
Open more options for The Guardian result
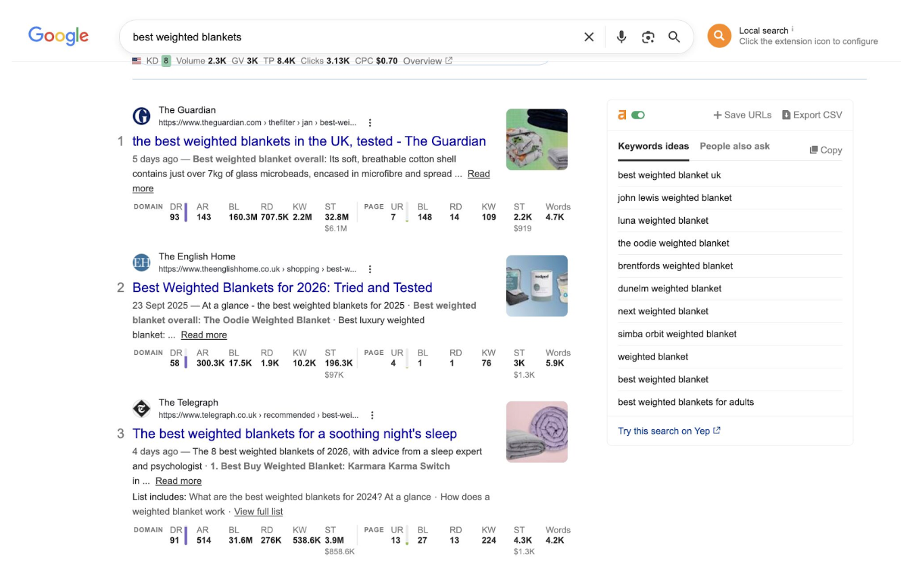tap(370, 123)
